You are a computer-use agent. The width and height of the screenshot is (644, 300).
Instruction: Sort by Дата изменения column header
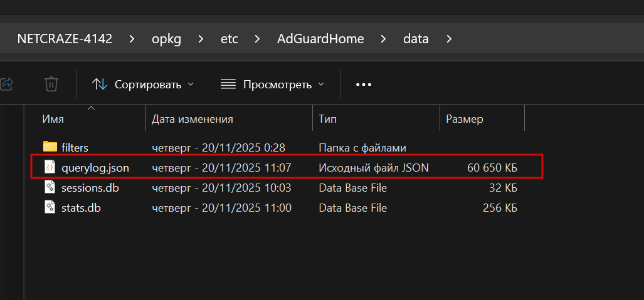pos(193,119)
